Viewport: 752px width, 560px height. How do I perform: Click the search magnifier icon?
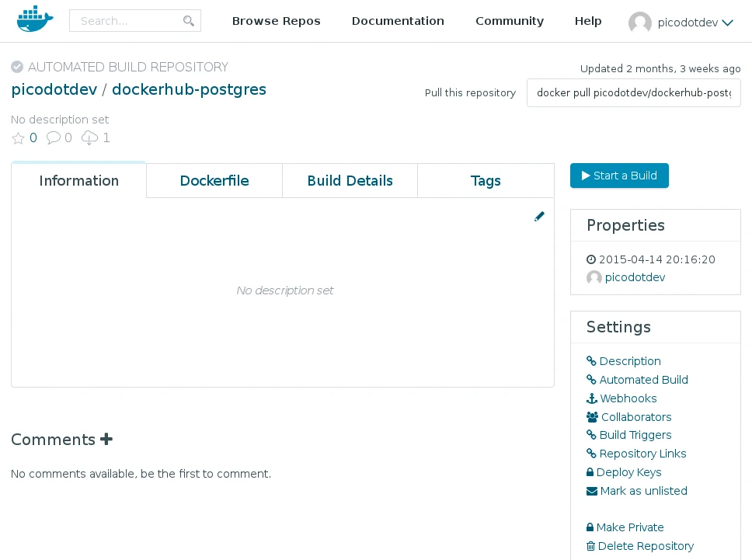coord(189,21)
